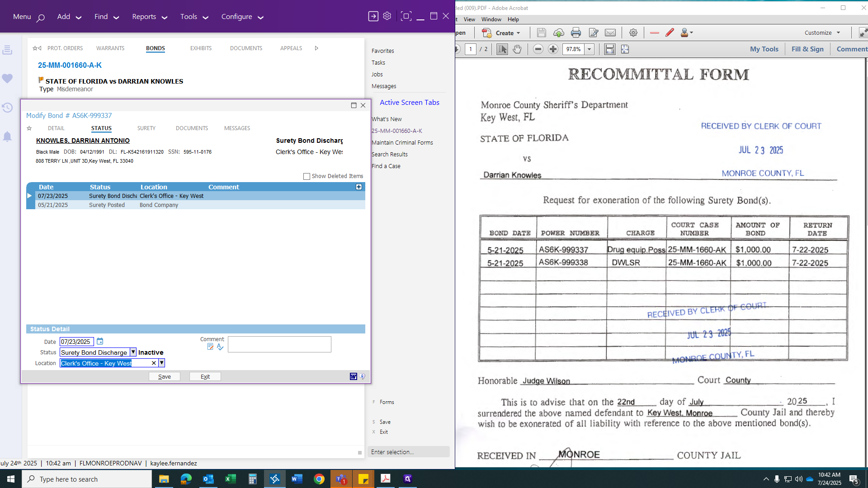Expand the Location dropdown arrow
The width and height of the screenshot is (868, 488).
click(x=161, y=363)
